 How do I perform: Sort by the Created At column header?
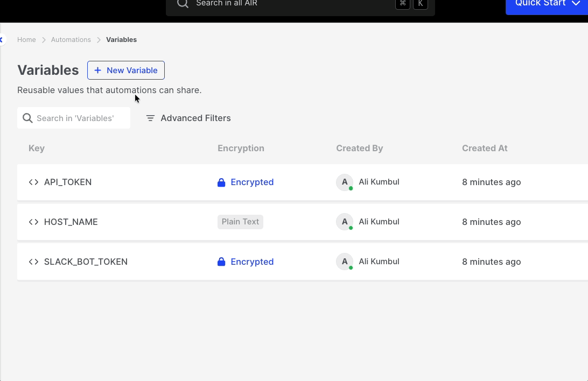pyautogui.click(x=485, y=149)
